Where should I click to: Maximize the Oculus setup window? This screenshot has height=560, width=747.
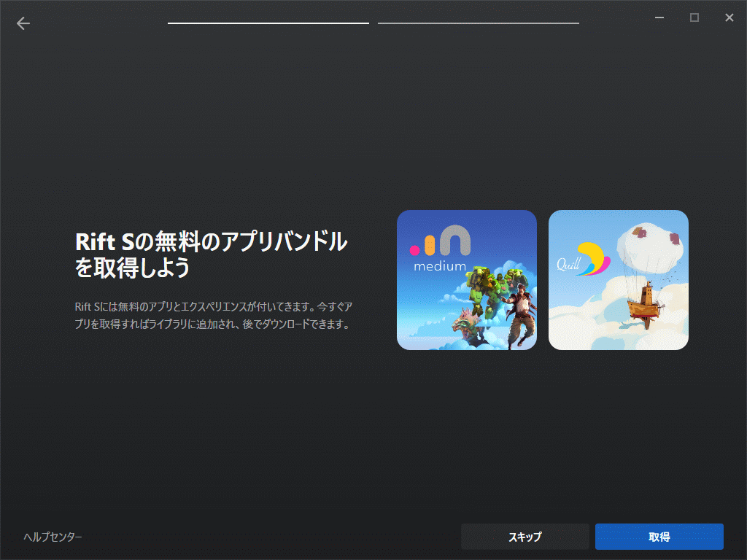tap(694, 17)
